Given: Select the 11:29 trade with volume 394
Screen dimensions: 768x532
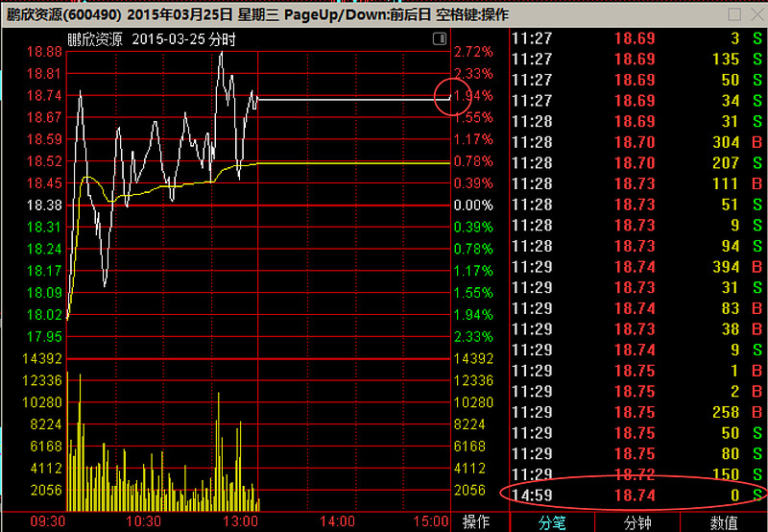Looking at the screenshot, I should coord(634,267).
